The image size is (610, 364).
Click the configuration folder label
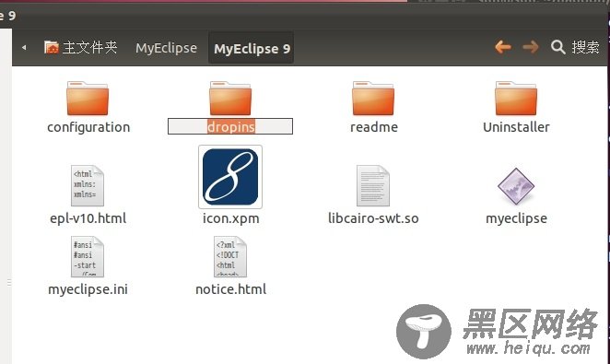click(88, 127)
